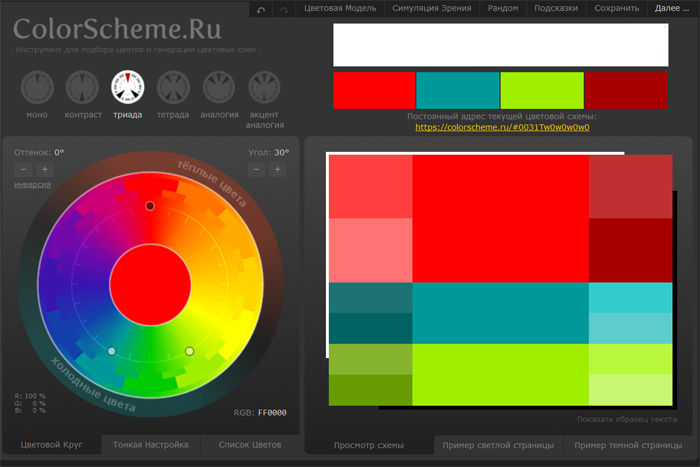Image resolution: width=700 pixels, height=467 pixels.
Task: Click the large red preview block
Action: coord(500,219)
